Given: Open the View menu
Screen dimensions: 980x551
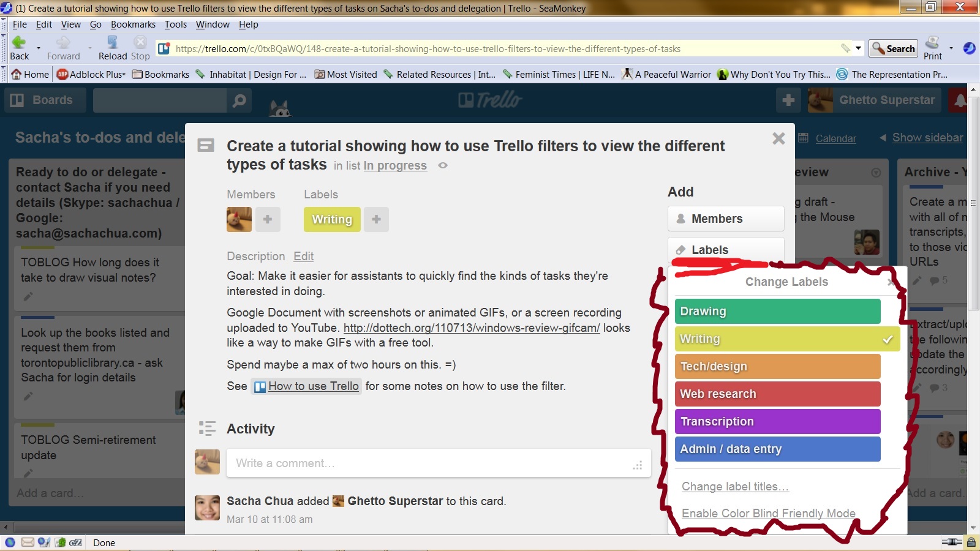Looking at the screenshot, I should pos(71,24).
